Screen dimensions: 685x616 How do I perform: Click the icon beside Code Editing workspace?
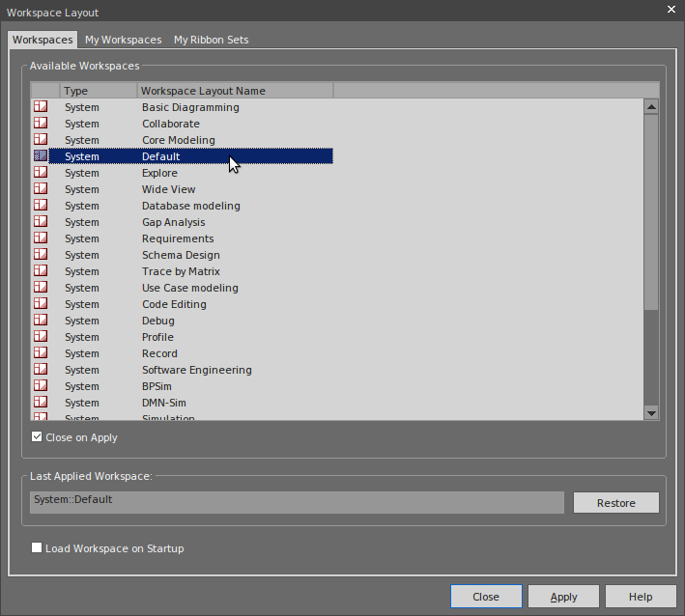(41, 304)
